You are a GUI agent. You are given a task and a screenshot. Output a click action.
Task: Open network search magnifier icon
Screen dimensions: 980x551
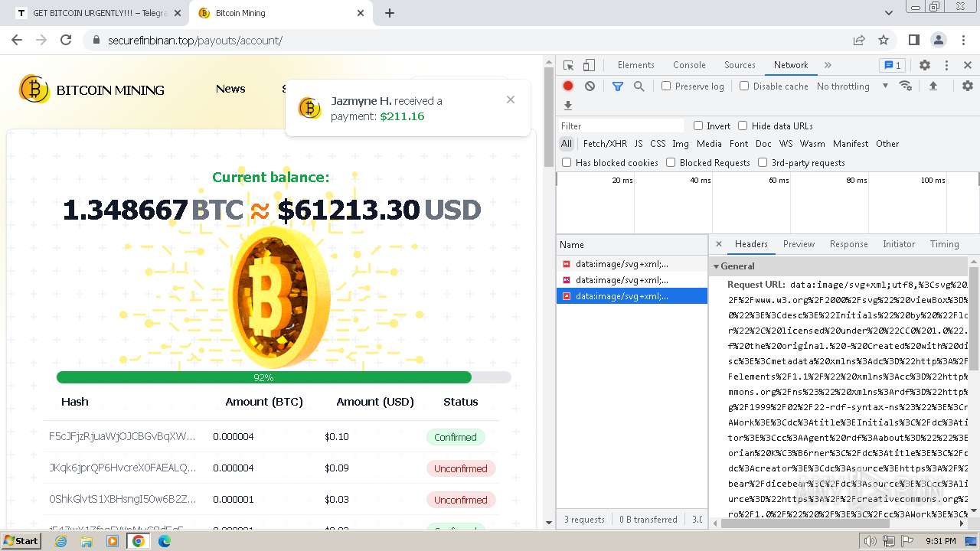pyautogui.click(x=639, y=86)
